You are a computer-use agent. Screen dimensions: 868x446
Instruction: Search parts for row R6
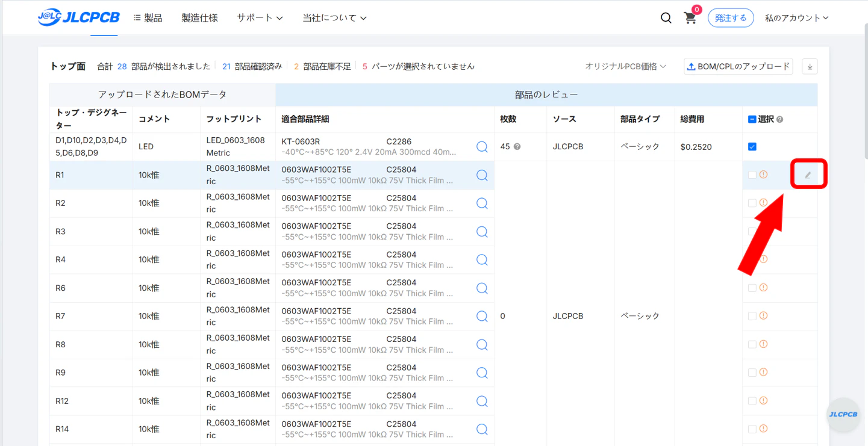click(482, 288)
